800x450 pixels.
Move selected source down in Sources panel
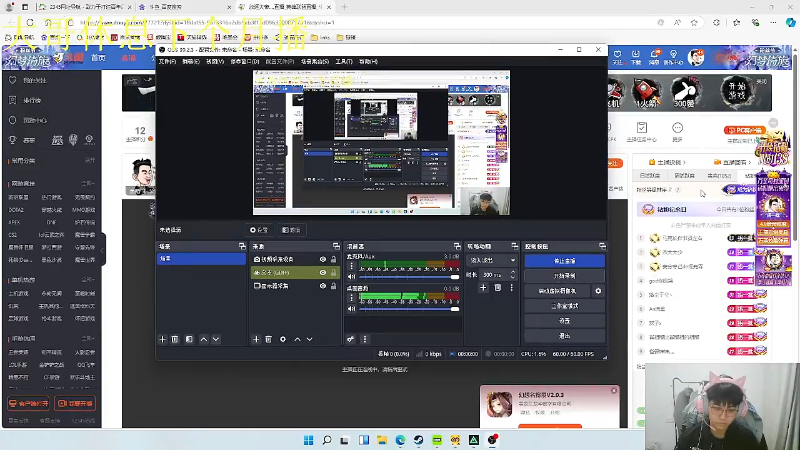click(x=309, y=339)
